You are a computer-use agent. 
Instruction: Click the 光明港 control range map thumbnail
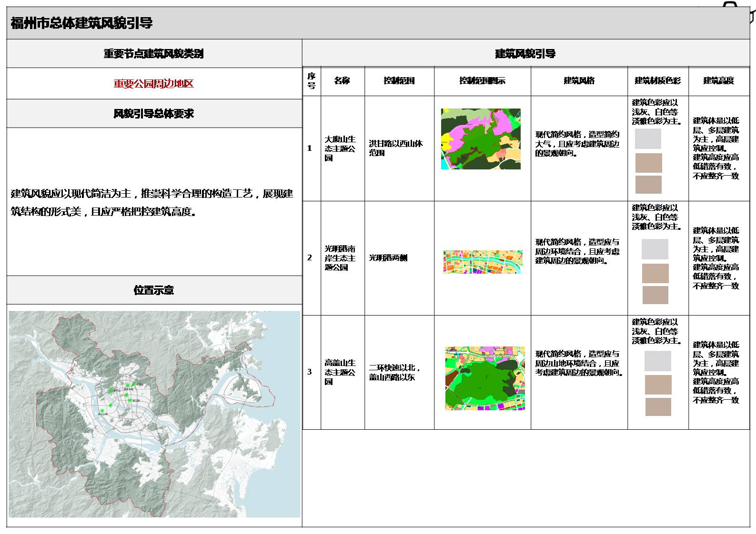tap(483, 262)
